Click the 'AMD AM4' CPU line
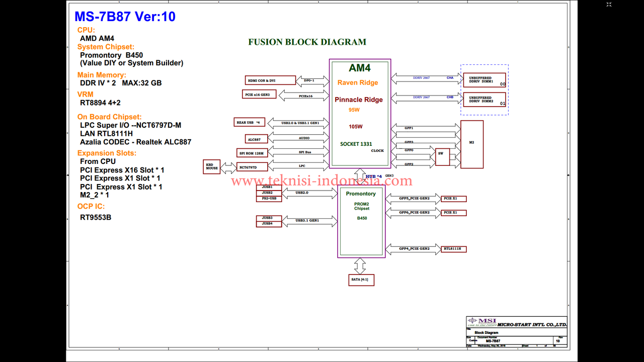The image size is (644, 362). (97, 38)
